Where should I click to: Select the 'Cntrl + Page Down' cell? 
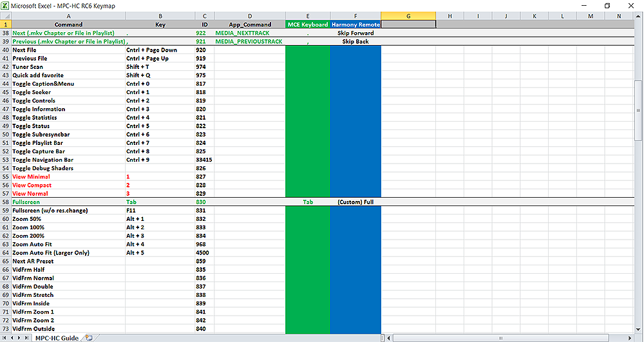(160, 50)
